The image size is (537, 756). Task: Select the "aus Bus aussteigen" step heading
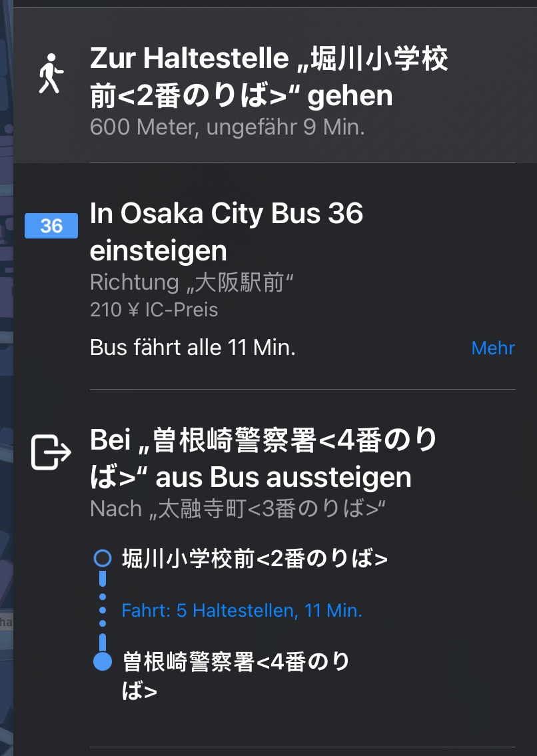coord(263,458)
